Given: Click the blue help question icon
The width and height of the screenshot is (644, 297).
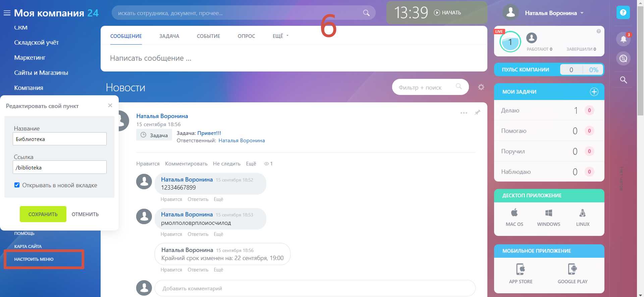Looking at the screenshot, I should pos(623,13).
